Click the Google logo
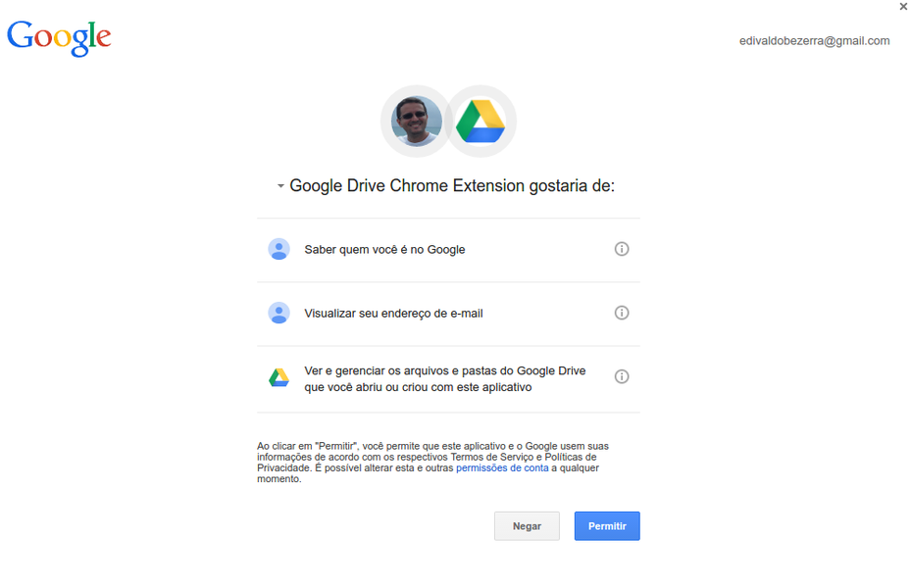The image size is (910, 588). 59,37
